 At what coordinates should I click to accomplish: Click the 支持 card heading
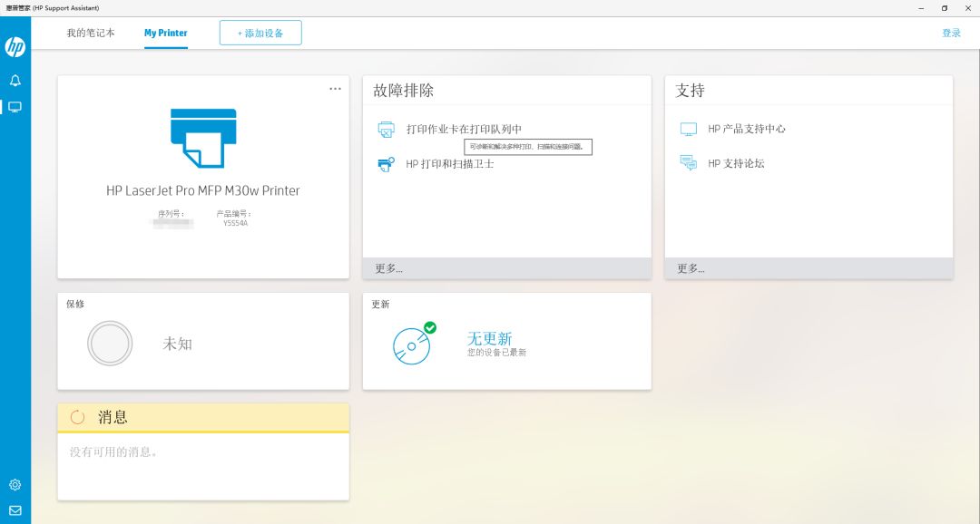690,91
